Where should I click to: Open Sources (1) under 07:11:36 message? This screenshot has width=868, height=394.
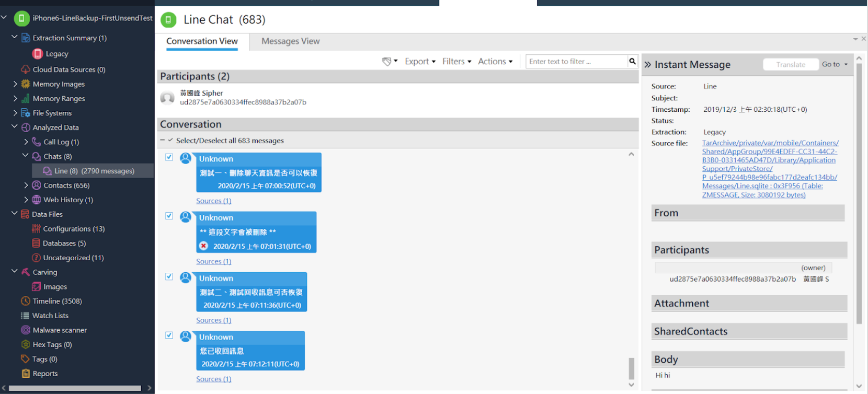[213, 320]
